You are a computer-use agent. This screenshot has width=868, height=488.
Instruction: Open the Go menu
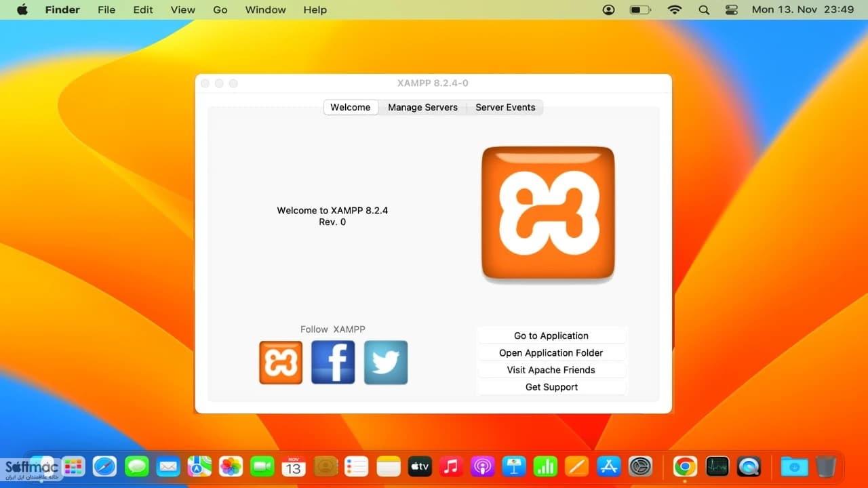tap(220, 9)
